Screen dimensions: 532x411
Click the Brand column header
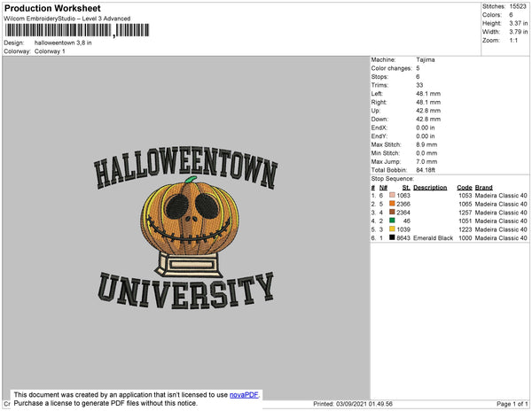click(484, 188)
